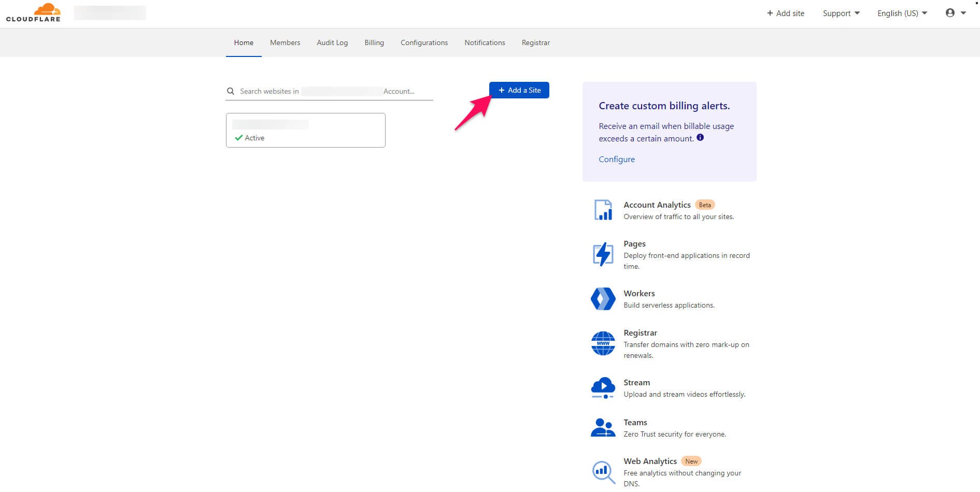Click the Add a Site button
The height and width of the screenshot is (492, 980).
(x=519, y=90)
